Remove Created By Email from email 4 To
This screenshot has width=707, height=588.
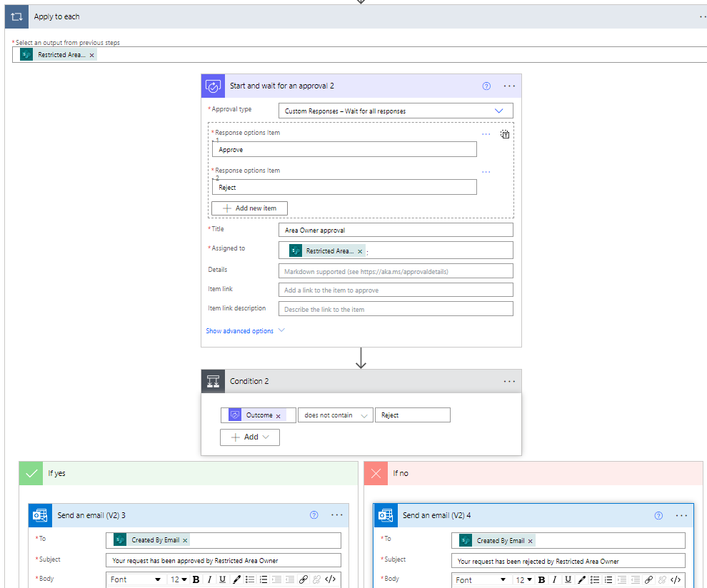pos(530,541)
